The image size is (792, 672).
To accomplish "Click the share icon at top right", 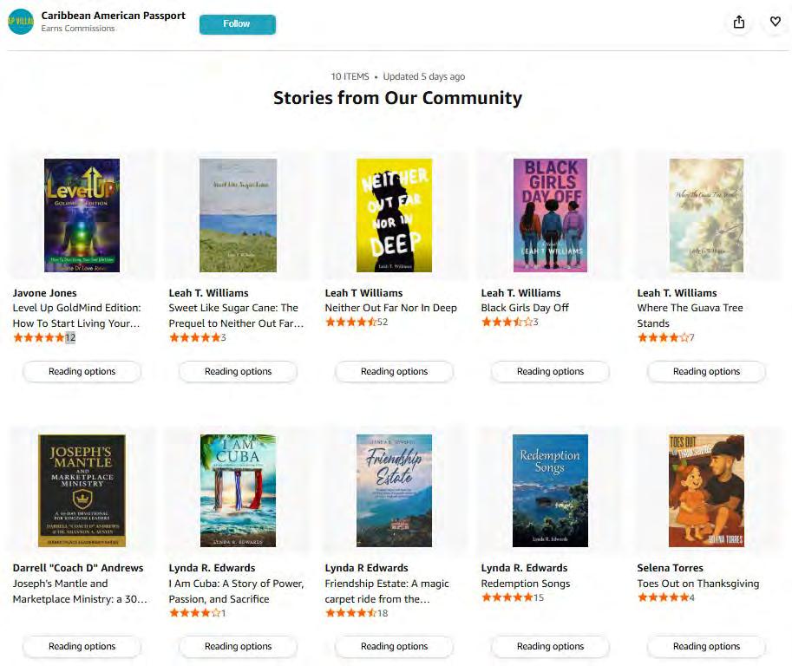I will [738, 23].
